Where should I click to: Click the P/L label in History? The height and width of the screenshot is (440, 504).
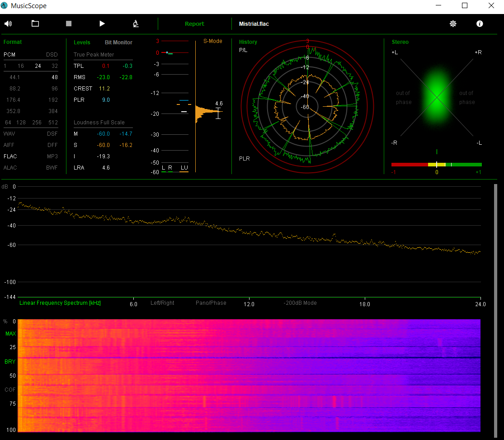(x=243, y=50)
